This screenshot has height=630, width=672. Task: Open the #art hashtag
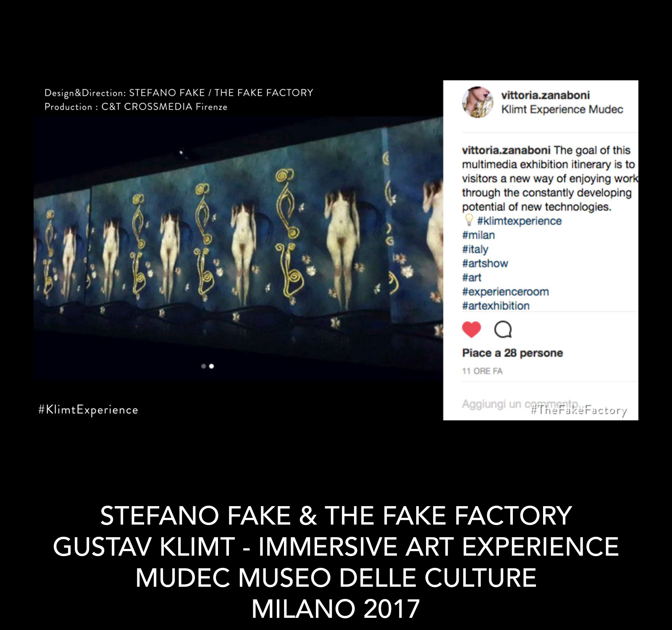[x=472, y=278]
